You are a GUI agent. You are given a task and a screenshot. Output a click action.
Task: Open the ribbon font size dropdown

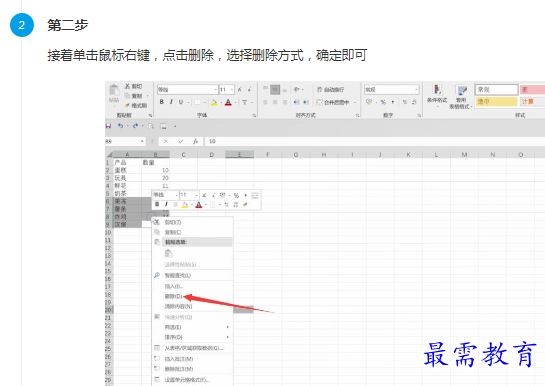(232, 90)
